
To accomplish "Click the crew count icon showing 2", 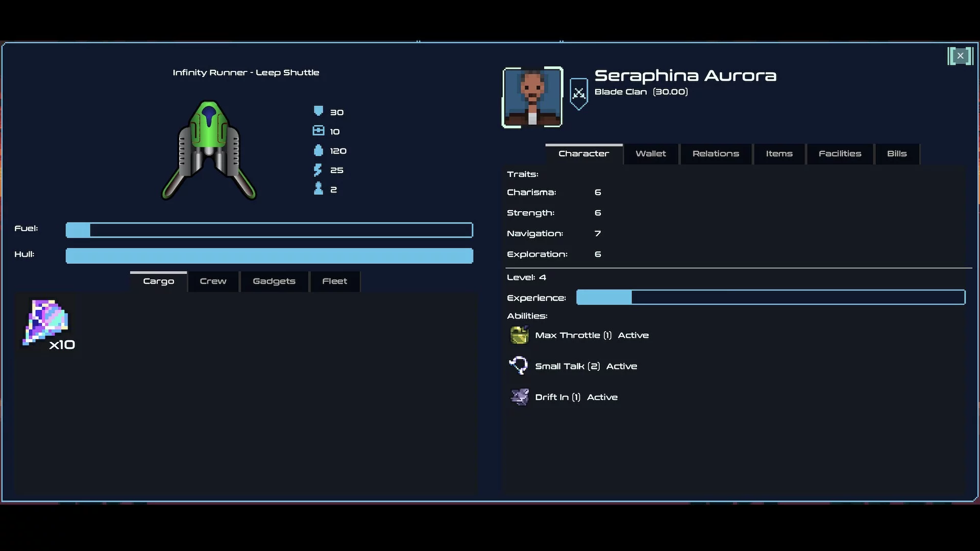I will (x=318, y=189).
